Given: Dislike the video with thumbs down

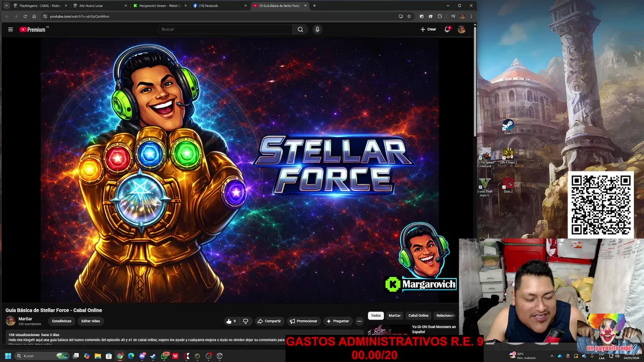Looking at the screenshot, I should click(246, 321).
